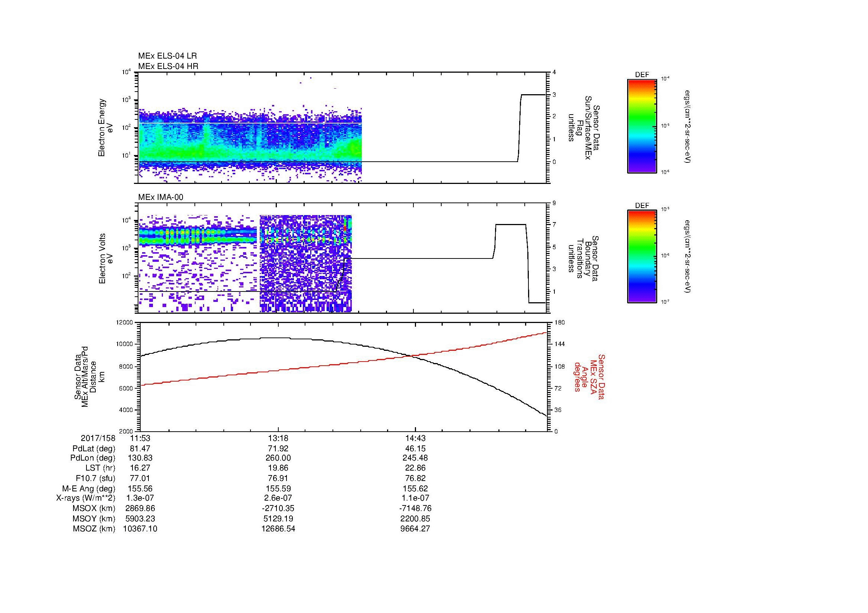Click the SZA axis tick '108'
Image resolution: width=868 pixels, height=613 pixels.
pyautogui.click(x=559, y=366)
